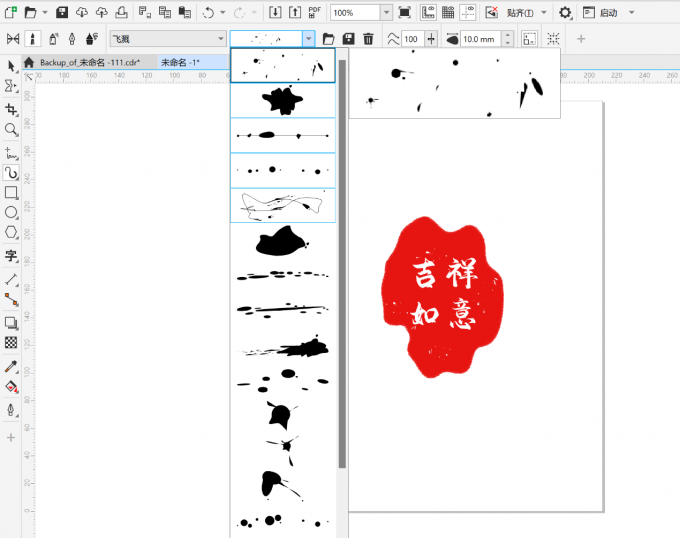This screenshot has width=680, height=538.
Task: Activate the Zoom magnifier tool
Action: click(x=11, y=129)
